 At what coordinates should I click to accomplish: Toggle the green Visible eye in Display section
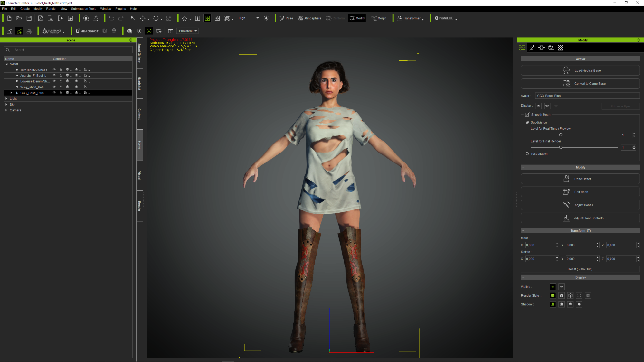pos(553,287)
